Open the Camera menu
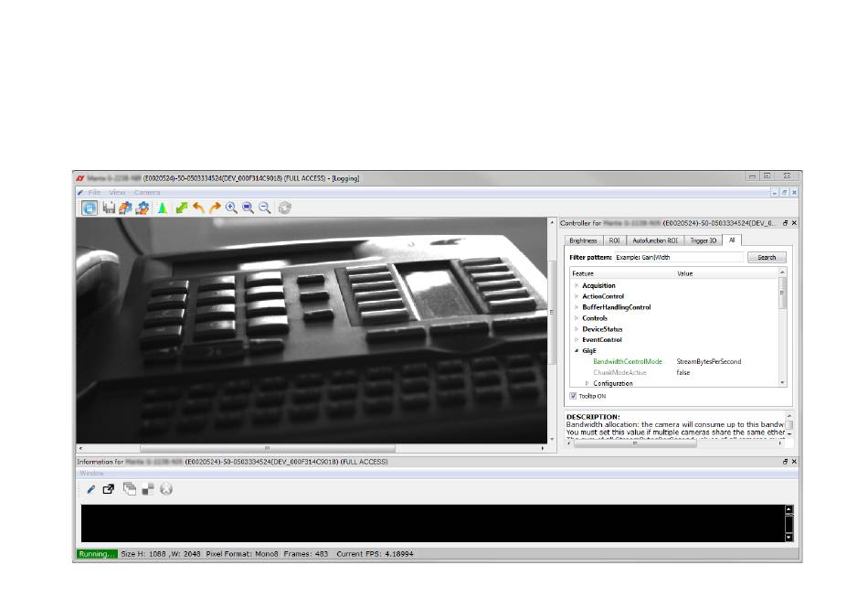 click(x=147, y=193)
